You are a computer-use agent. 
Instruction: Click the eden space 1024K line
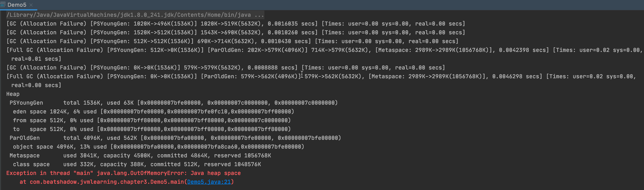point(153,112)
